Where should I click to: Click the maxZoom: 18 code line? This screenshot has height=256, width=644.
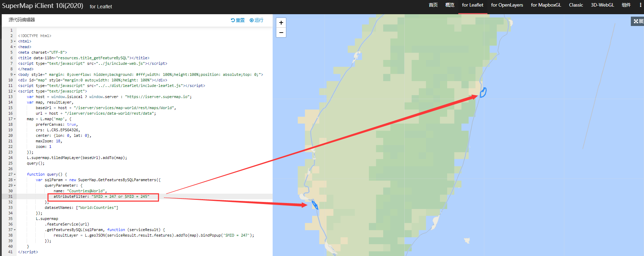49,141
